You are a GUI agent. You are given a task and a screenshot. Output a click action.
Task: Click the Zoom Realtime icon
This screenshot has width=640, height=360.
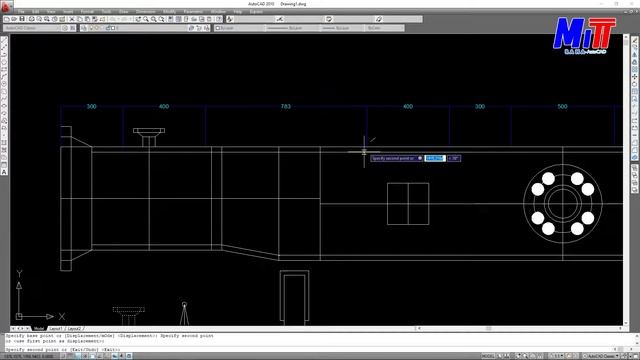[x=146, y=19]
